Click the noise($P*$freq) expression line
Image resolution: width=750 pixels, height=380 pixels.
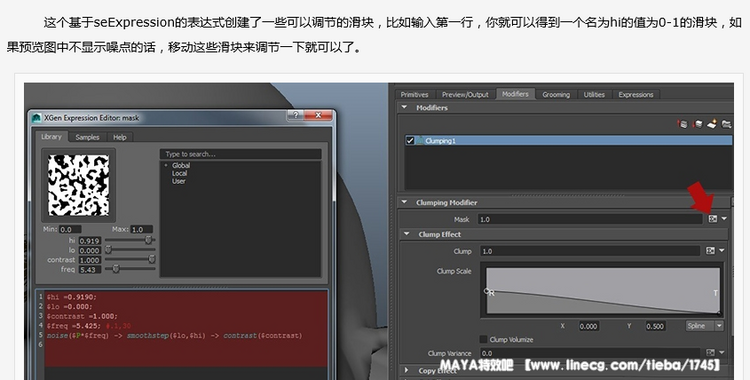(174, 335)
